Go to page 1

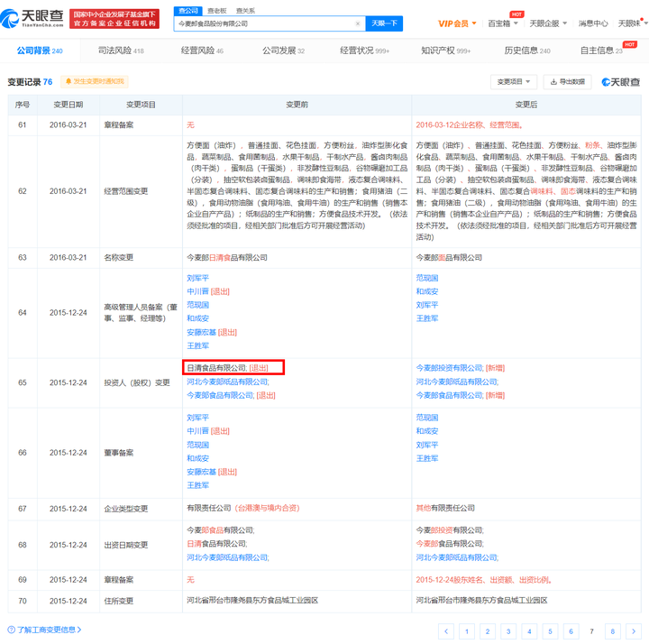467,631
